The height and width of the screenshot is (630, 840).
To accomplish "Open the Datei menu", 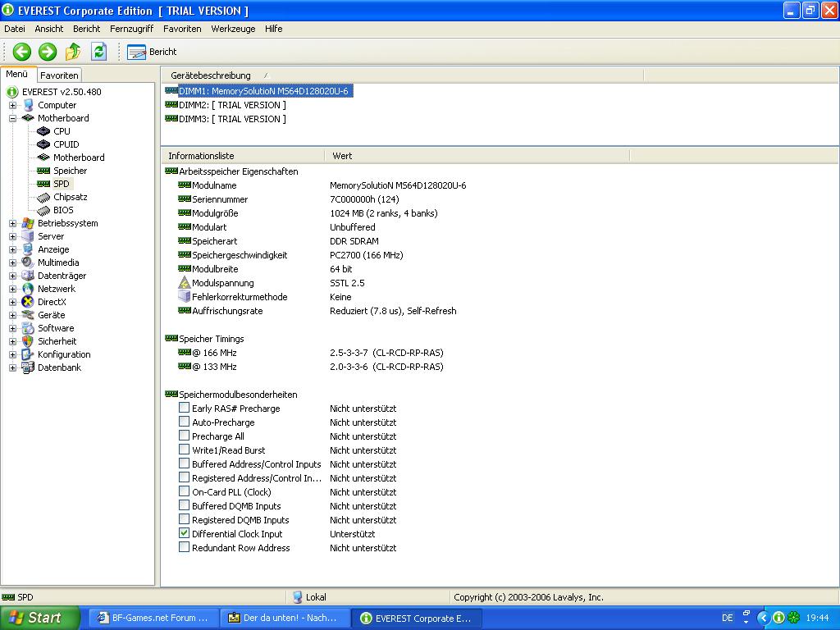I will tap(15, 29).
